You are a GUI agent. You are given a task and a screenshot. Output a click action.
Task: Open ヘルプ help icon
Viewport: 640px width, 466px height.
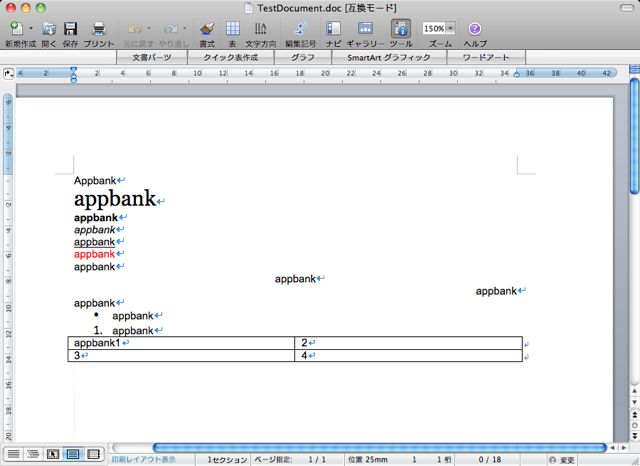[x=475, y=29]
